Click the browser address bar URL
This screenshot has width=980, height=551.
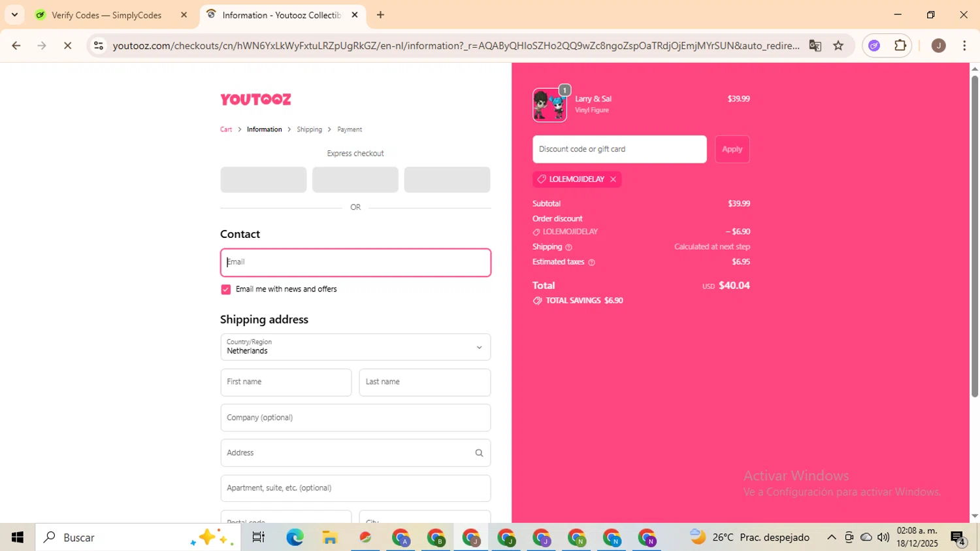(456, 46)
